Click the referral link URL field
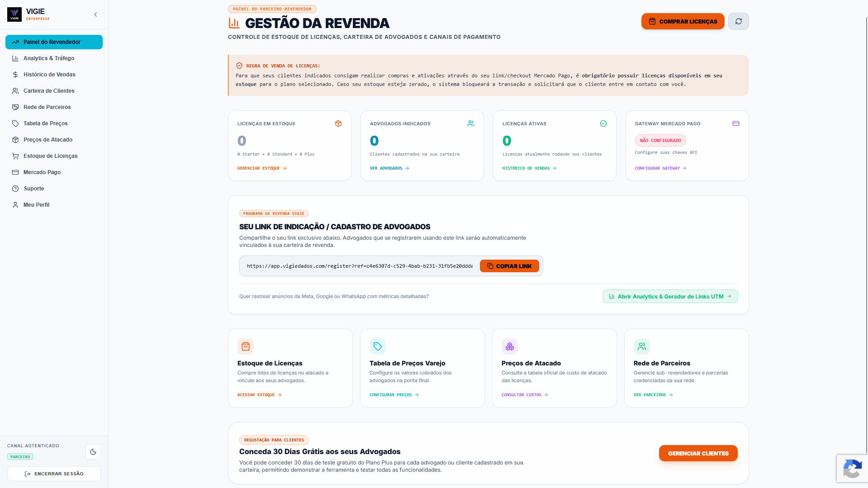Image resolution: width=868 pixels, height=488 pixels. (x=360, y=266)
